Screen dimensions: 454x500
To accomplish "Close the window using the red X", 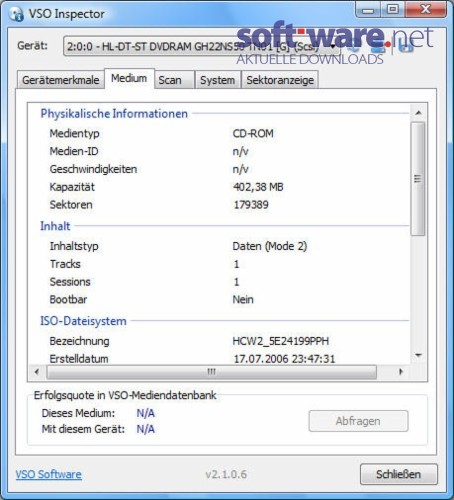I will point(426,9).
